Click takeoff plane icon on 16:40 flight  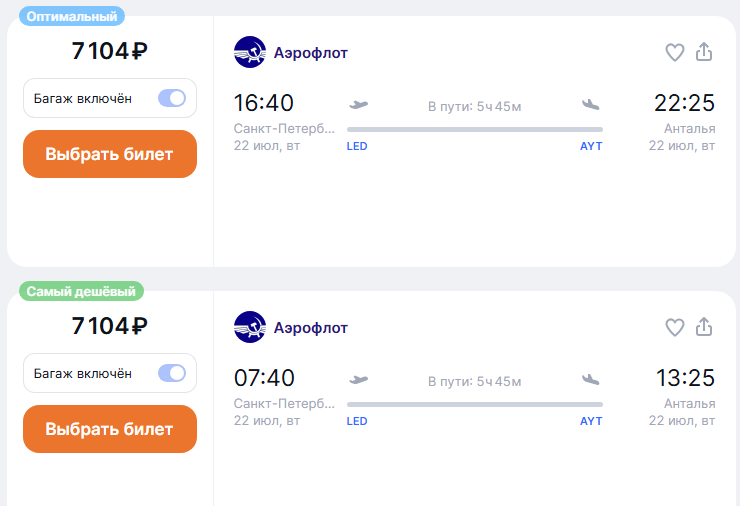[x=359, y=104]
